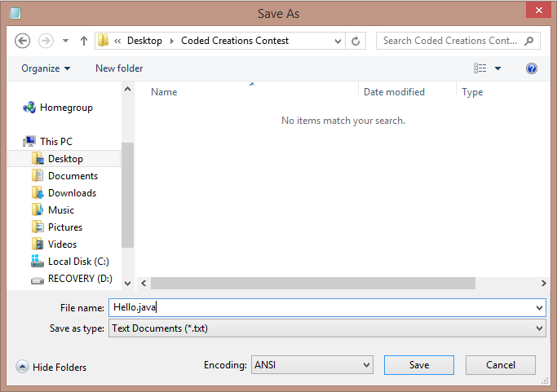Select RECOVERY (D:) drive
The width and height of the screenshot is (557, 392).
click(80, 279)
